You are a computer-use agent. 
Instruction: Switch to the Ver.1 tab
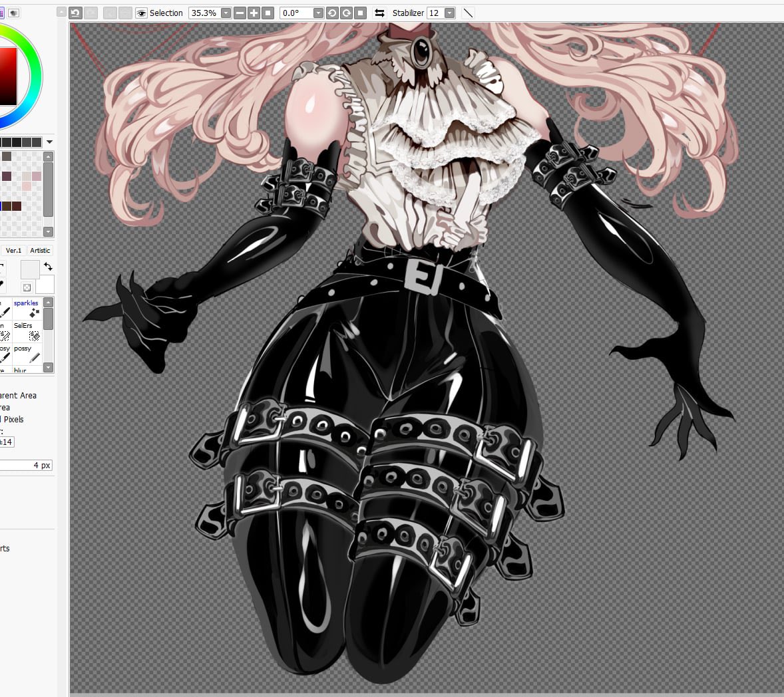(x=13, y=250)
